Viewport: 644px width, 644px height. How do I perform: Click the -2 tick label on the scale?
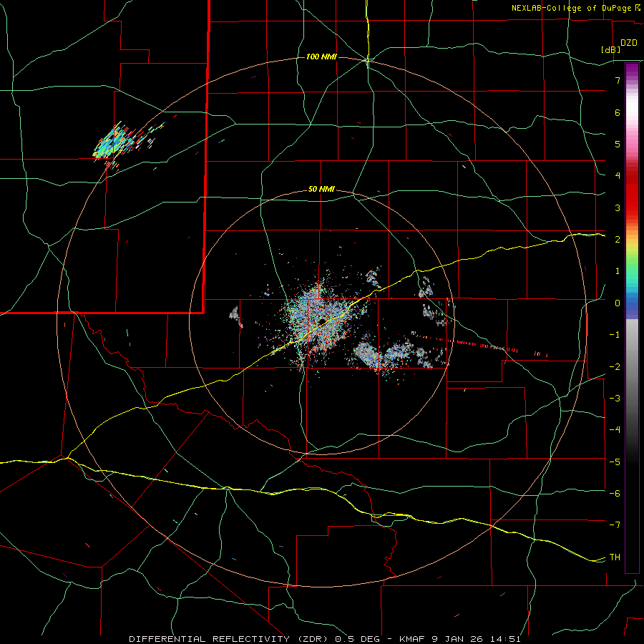(x=615, y=367)
